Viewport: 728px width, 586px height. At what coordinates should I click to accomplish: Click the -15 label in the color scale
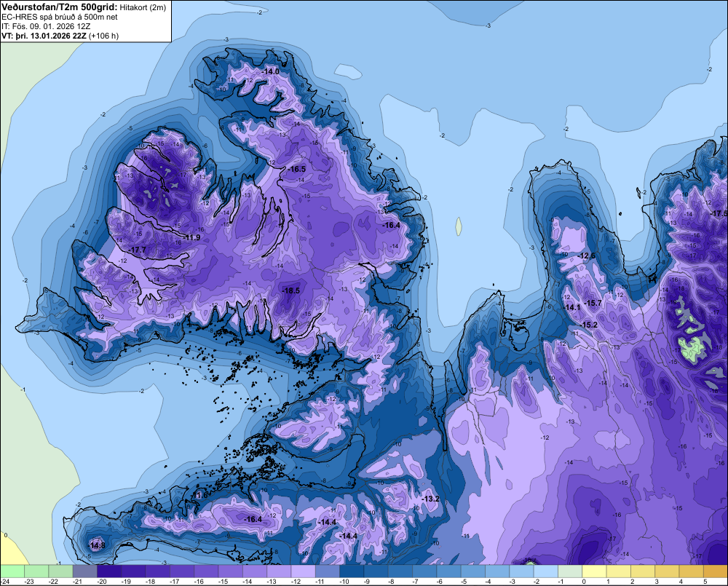[222, 582]
